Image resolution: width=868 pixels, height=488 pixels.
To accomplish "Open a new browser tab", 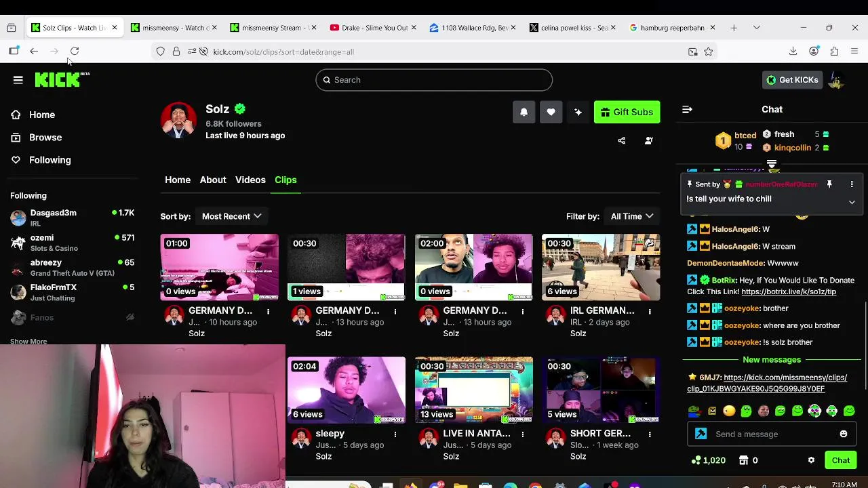I will 734,28.
